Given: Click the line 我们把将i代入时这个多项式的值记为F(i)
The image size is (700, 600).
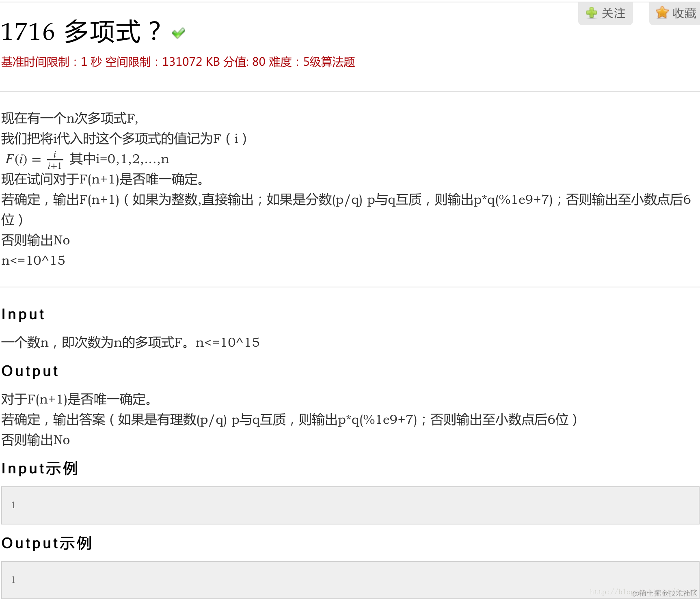Looking at the screenshot, I should point(124,139).
